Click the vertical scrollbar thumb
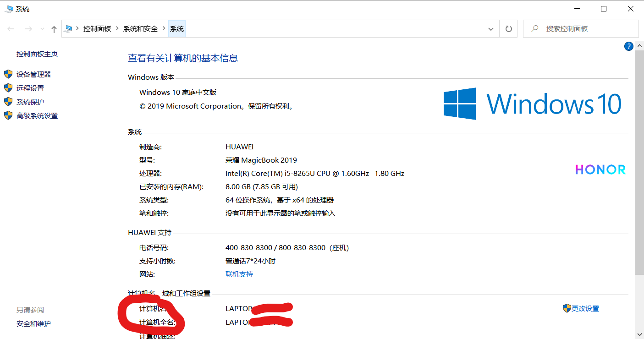This screenshot has width=644, height=339. (x=639, y=163)
